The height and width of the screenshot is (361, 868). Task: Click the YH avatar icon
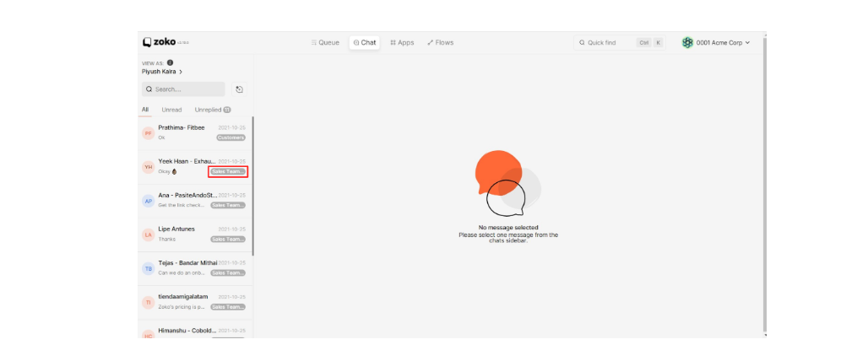pos(148,167)
